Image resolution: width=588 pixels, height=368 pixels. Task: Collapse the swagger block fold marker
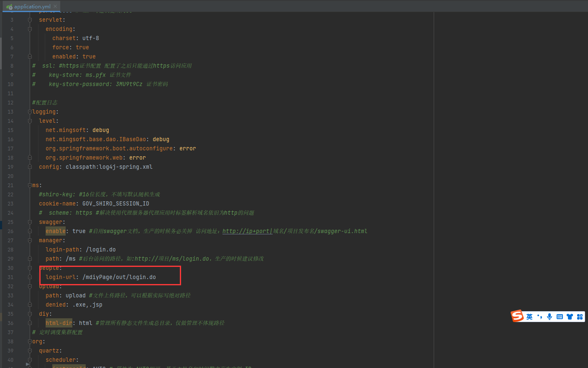[x=30, y=222]
